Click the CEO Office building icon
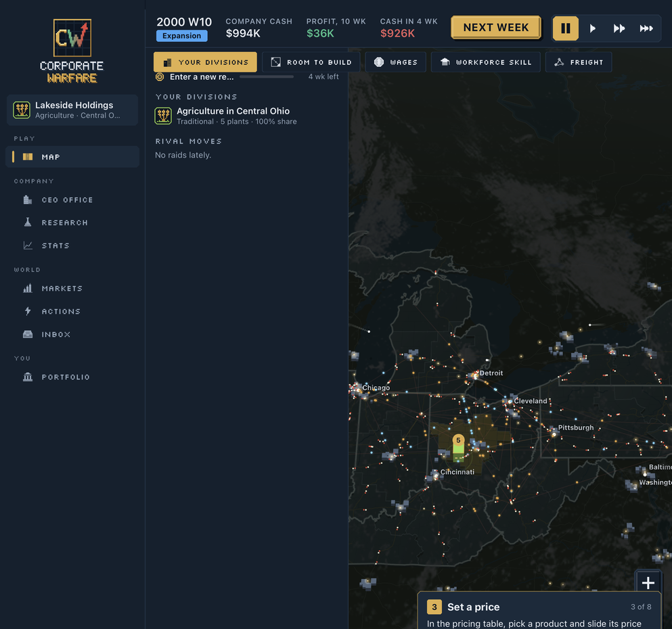 28,200
